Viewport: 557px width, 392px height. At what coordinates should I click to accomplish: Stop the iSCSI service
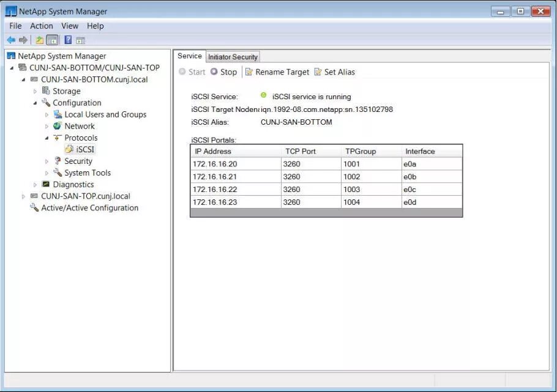pyautogui.click(x=224, y=72)
